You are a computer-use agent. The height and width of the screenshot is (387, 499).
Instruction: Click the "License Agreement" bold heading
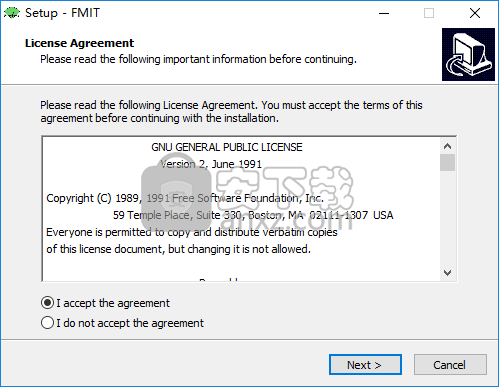pyautogui.click(x=79, y=43)
